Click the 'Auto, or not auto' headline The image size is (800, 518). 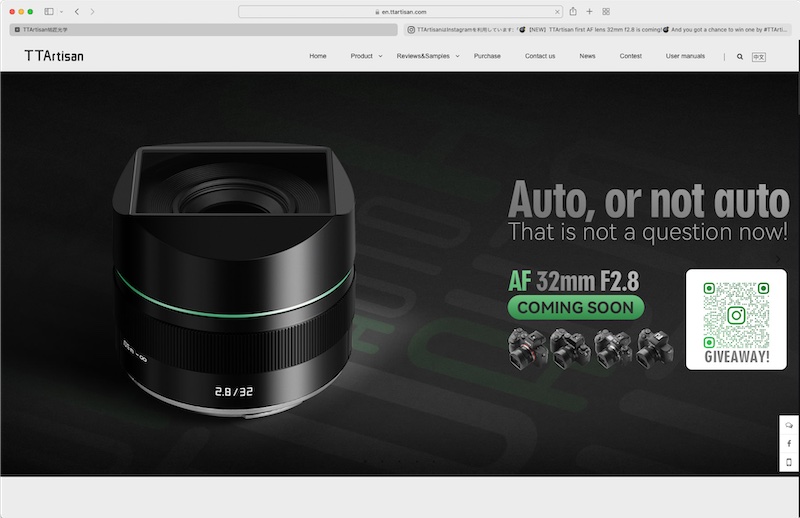[x=648, y=200]
